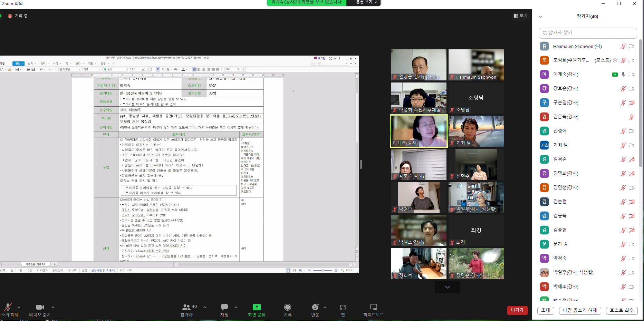Screen dimensions: 644x321
Task: Click the new document icon in Hangul toolbar
Action: coord(2,69)
